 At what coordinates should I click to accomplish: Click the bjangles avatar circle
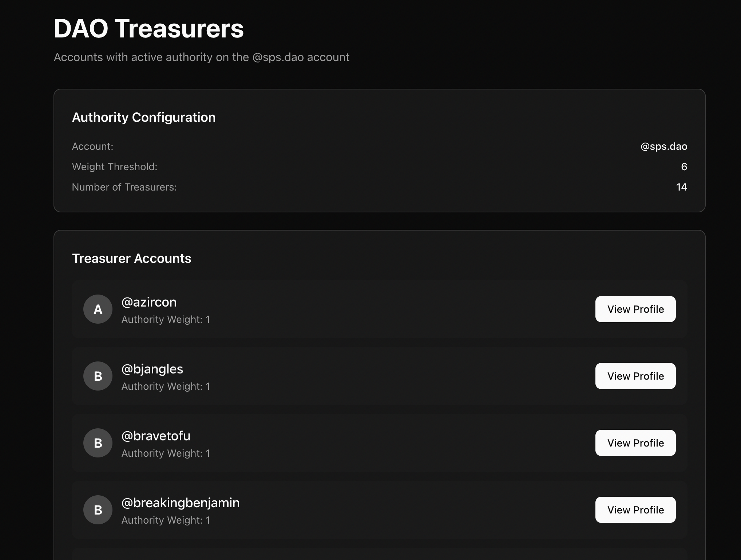pos(98,376)
